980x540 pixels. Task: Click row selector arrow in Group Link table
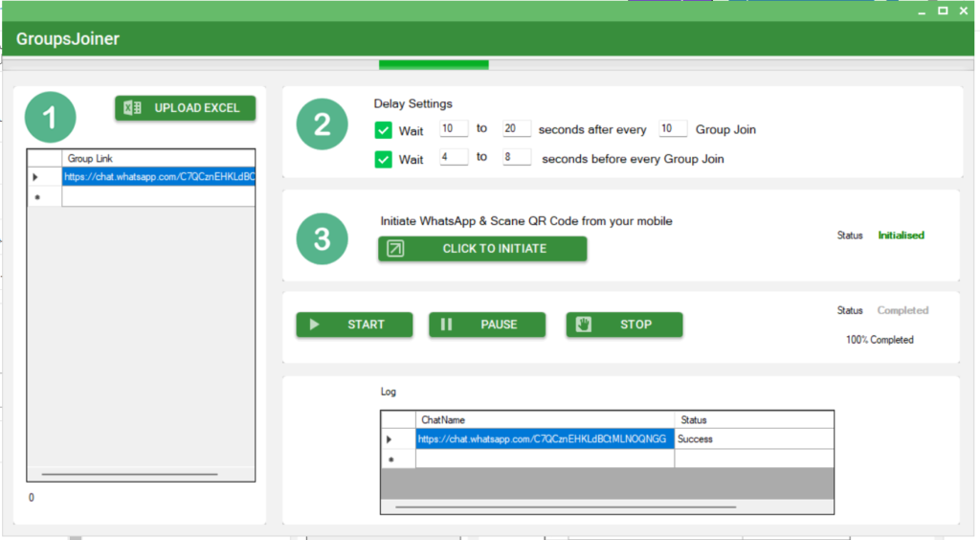click(35, 177)
